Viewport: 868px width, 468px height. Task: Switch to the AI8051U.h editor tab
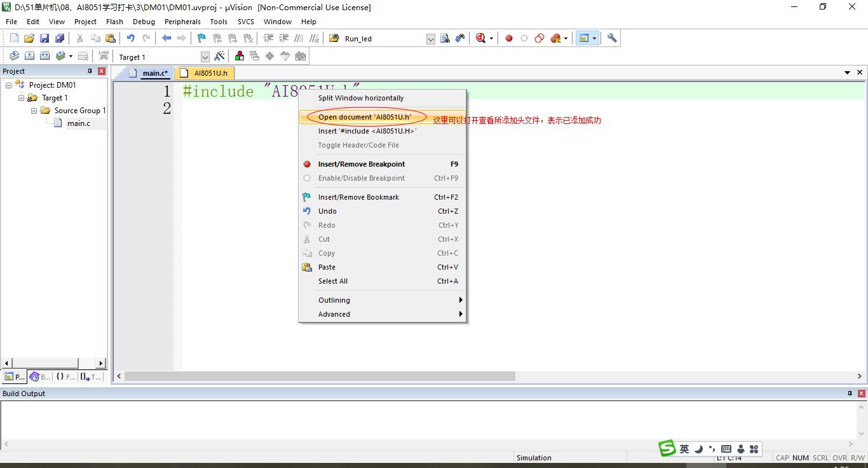point(210,73)
